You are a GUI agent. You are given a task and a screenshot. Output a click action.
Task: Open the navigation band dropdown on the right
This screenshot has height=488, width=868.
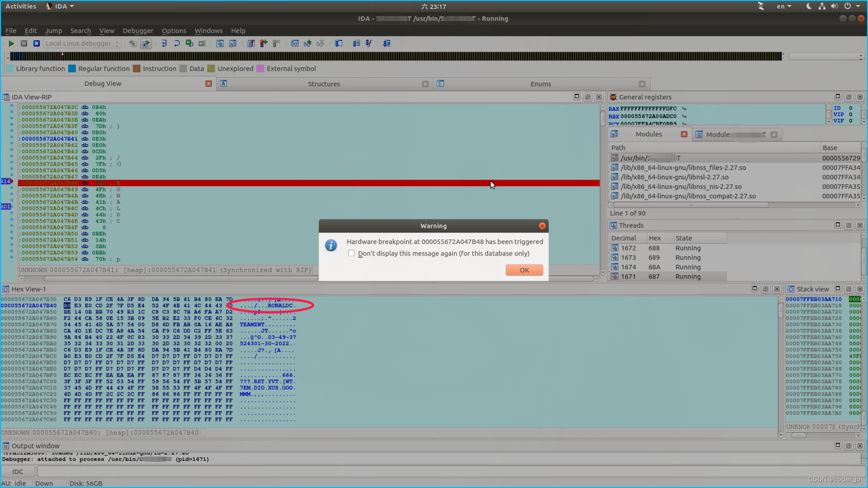(x=826, y=57)
